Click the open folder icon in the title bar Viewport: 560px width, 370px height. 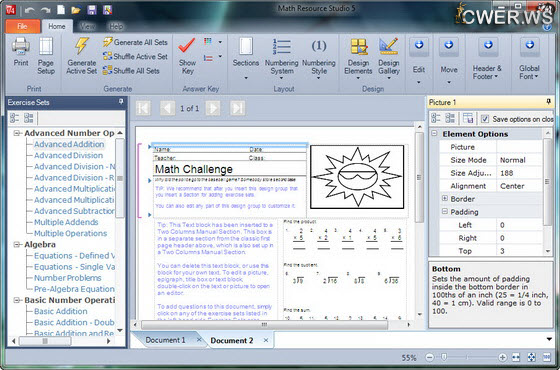[x=76, y=10]
